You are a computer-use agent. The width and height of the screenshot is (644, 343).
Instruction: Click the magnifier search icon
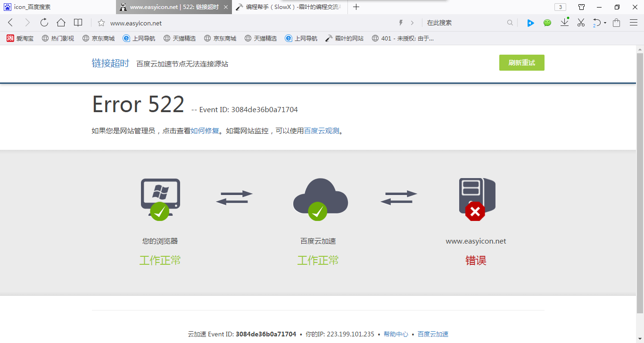click(x=510, y=23)
